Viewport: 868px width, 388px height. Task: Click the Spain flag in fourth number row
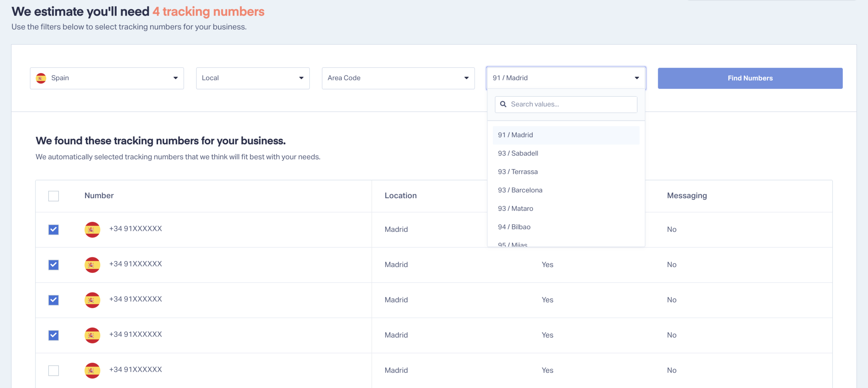pyautogui.click(x=92, y=335)
